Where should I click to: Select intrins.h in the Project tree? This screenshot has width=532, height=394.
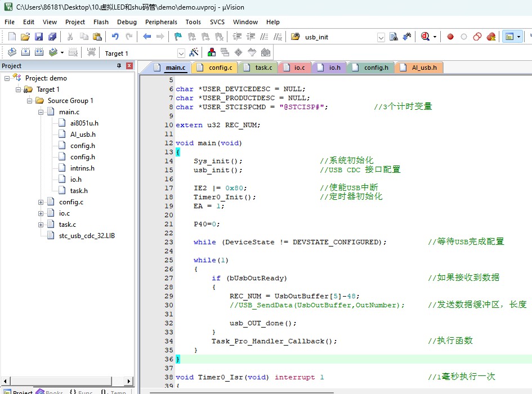point(82,168)
